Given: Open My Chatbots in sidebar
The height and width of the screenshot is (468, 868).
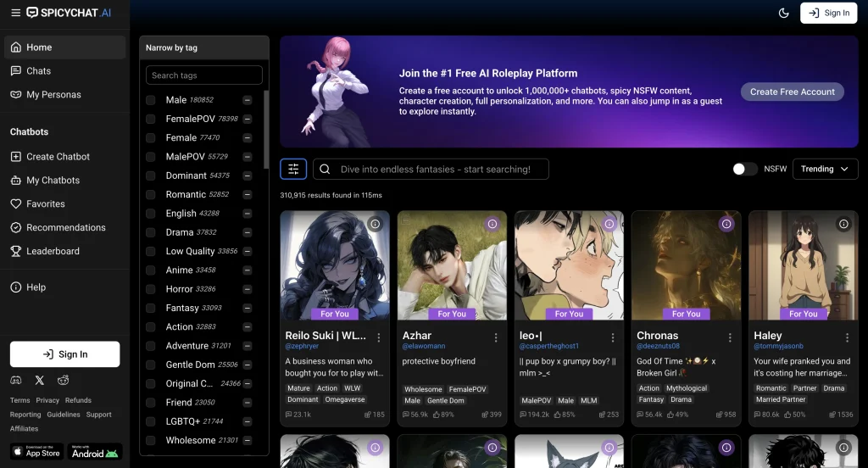Looking at the screenshot, I should pos(64,180).
